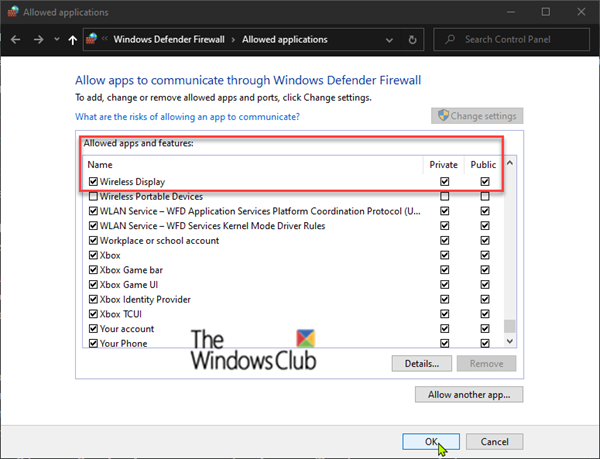600x459 pixels.
Task: Expand the address bar history dropdown
Action: pos(389,40)
